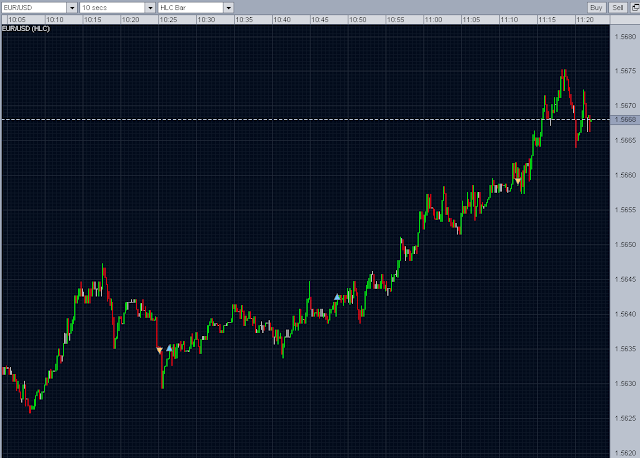
Task: Click the 10:05 time axis label
Action: pyautogui.click(x=17, y=20)
